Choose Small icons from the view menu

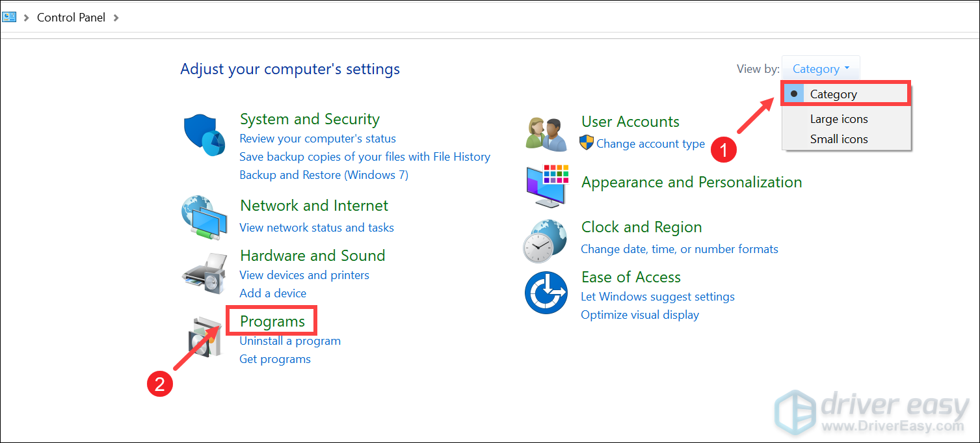[839, 139]
